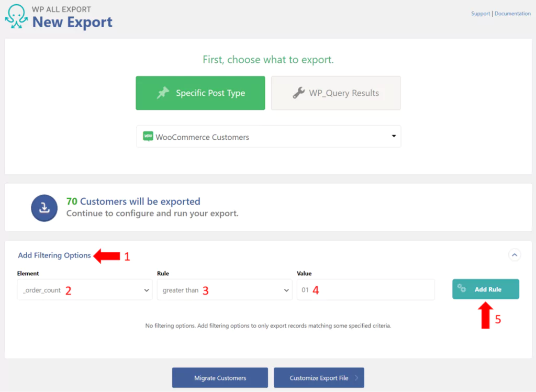Click the 'WP ALL EXPORT' header text

click(62, 9)
